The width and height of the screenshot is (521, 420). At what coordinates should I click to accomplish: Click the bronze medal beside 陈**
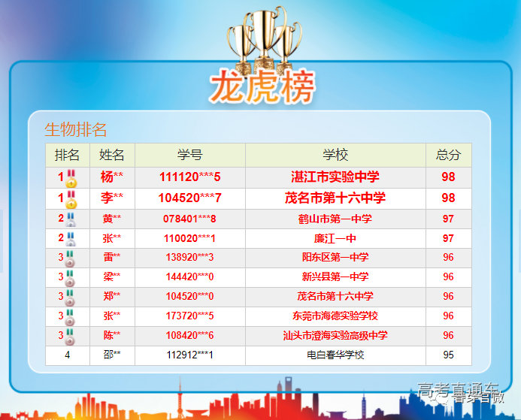coord(70,337)
